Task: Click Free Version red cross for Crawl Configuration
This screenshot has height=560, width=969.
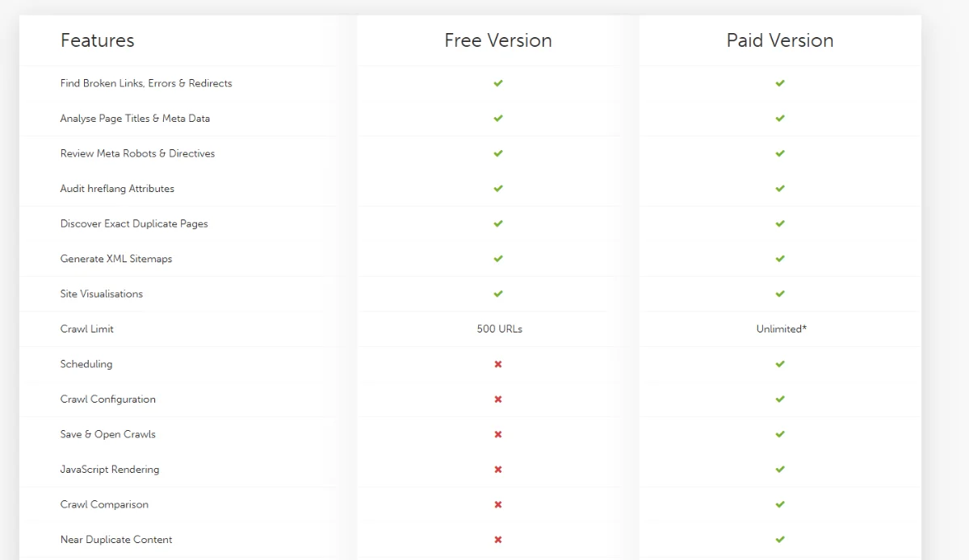Action: click(x=498, y=399)
